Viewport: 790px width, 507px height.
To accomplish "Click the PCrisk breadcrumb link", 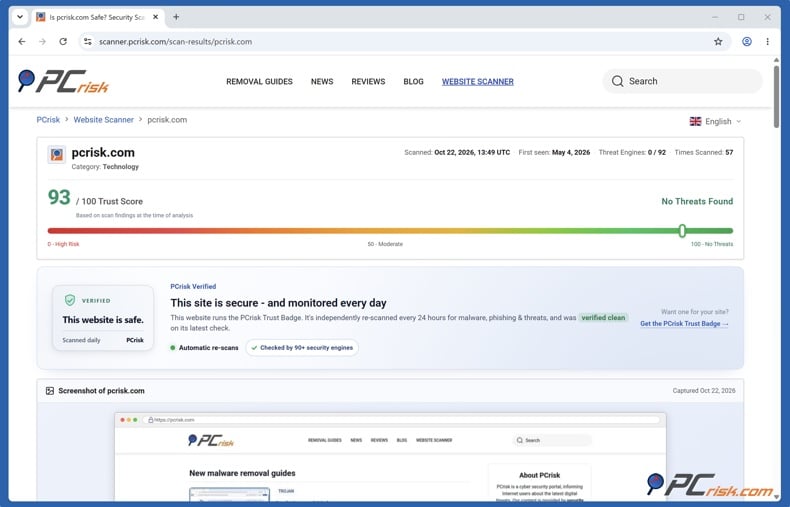I will pos(48,120).
